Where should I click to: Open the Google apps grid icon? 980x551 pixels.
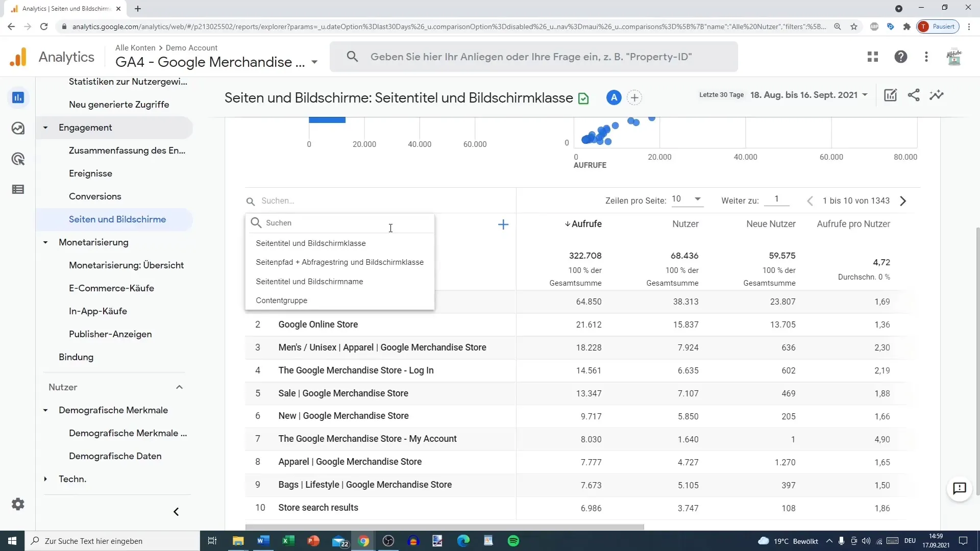point(873,57)
